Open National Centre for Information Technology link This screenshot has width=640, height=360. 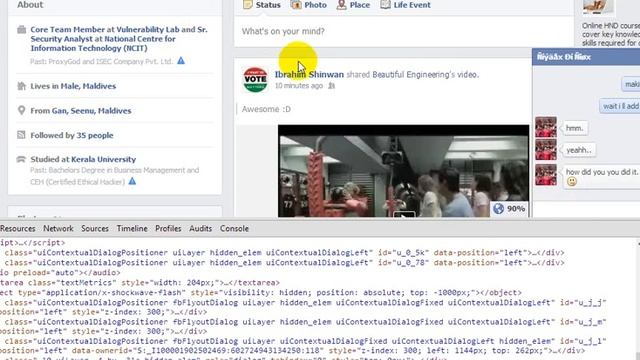[103, 44]
